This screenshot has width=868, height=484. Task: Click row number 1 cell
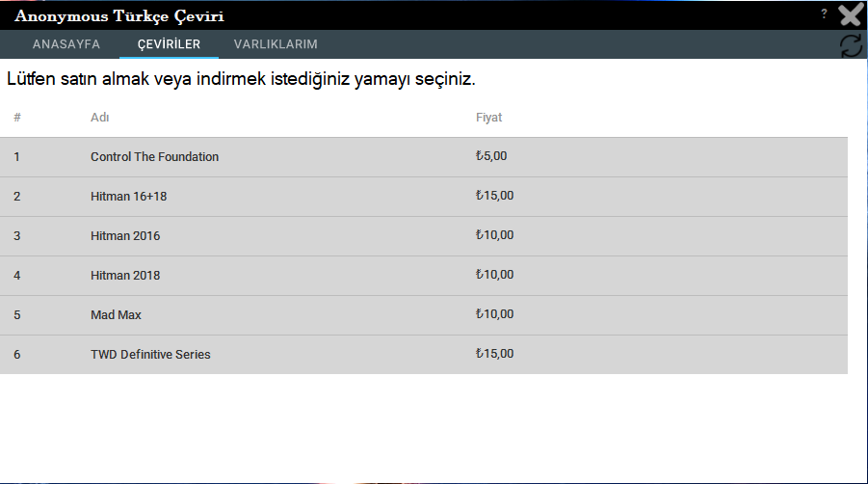coord(16,157)
